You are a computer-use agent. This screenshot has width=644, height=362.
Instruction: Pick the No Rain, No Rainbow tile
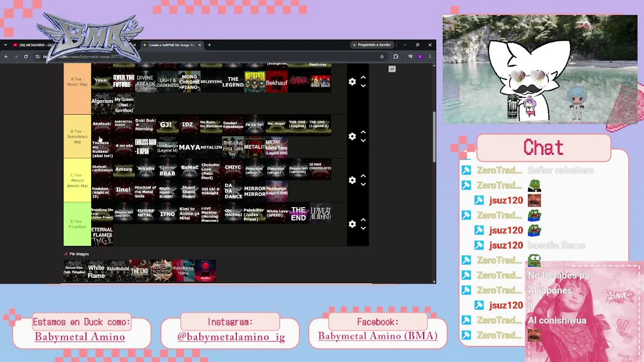point(211,125)
